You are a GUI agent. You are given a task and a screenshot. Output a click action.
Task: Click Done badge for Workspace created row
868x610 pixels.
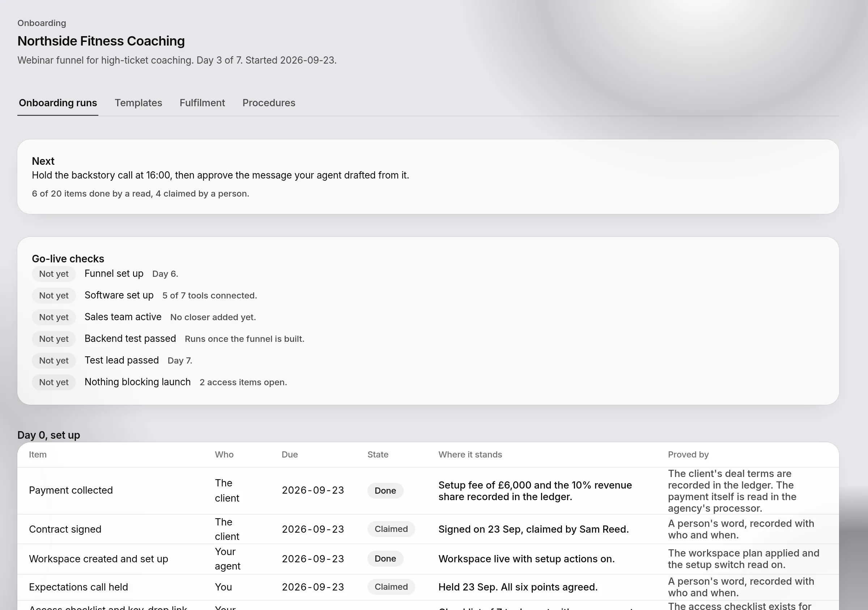pyautogui.click(x=385, y=559)
